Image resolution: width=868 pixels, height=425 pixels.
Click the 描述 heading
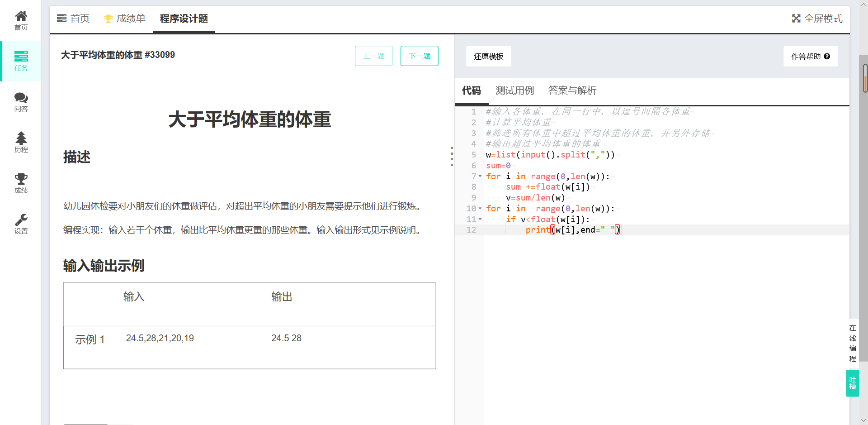point(76,157)
